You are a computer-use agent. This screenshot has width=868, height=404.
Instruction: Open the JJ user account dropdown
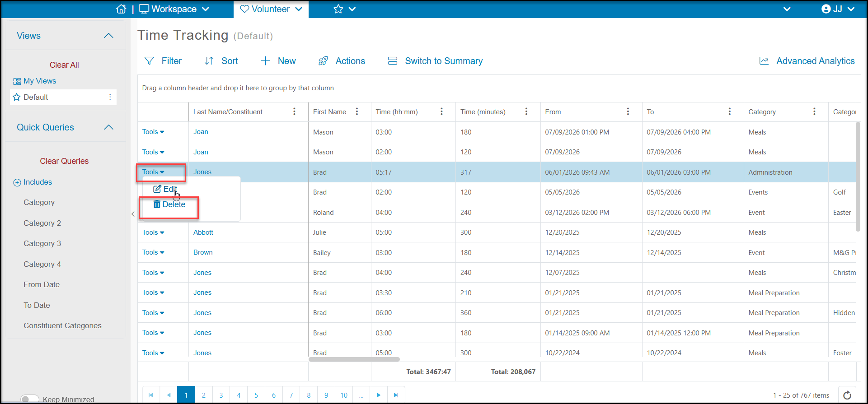838,9
